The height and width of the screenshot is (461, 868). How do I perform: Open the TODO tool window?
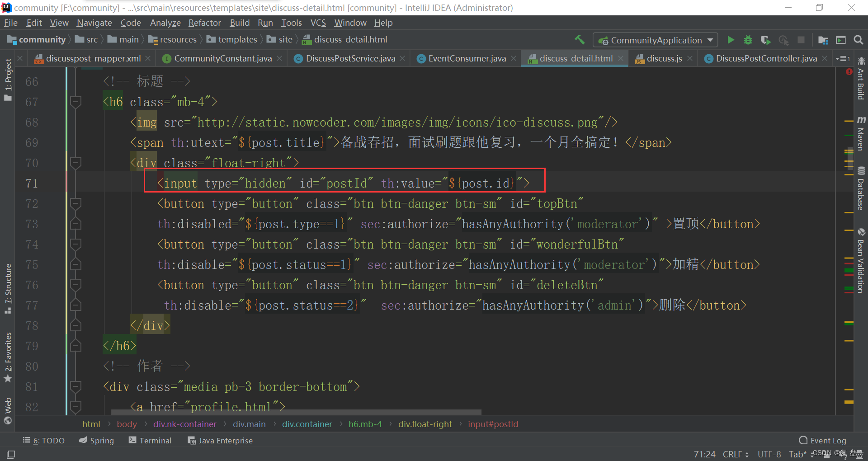43,440
